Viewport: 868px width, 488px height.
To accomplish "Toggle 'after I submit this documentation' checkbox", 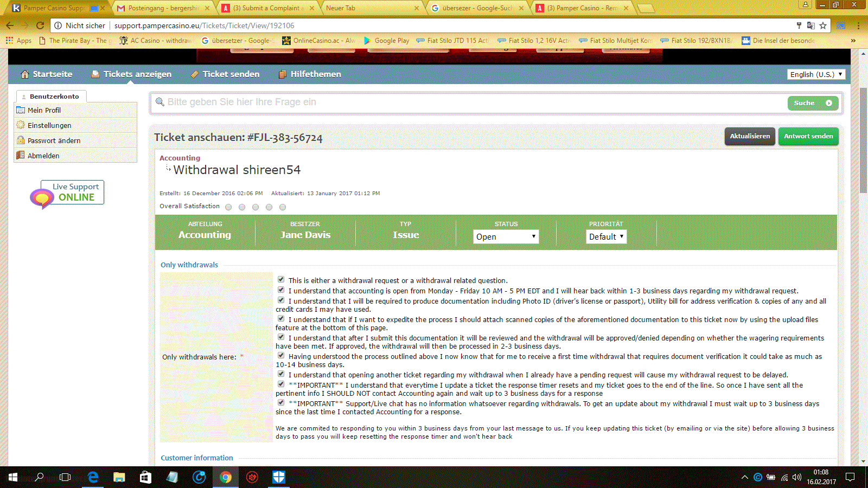I will [281, 337].
